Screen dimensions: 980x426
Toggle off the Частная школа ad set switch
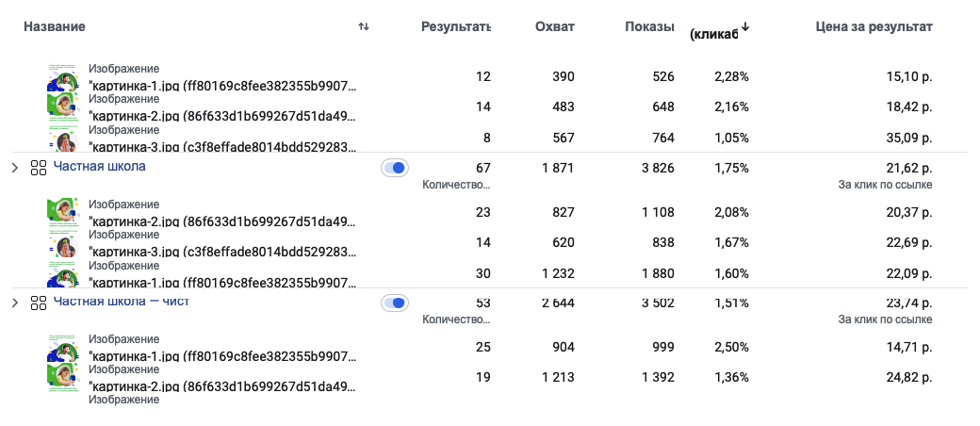click(395, 168)
